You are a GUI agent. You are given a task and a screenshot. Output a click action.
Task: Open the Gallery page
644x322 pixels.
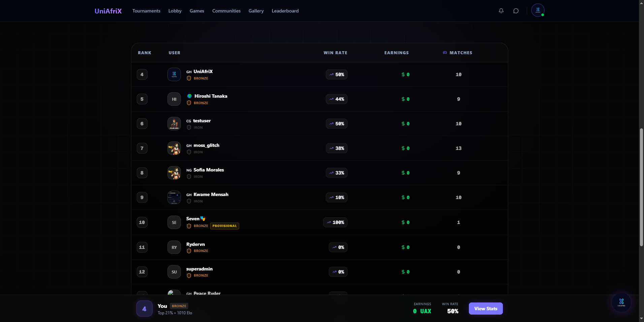click(256, 11)
